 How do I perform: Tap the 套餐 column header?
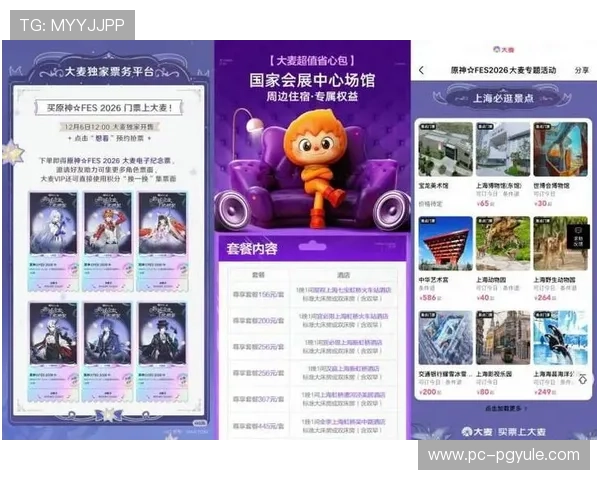point(258,275)
